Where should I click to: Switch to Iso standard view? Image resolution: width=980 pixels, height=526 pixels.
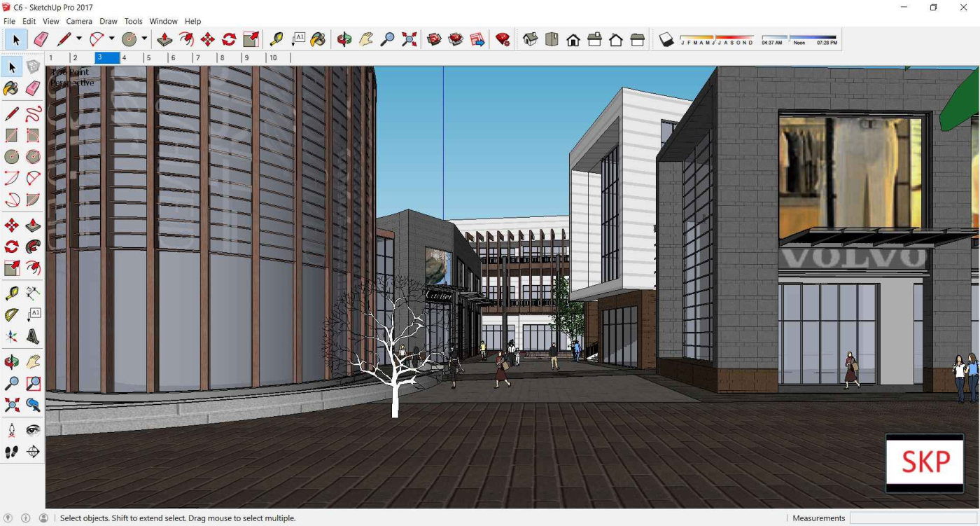click(x=531, y=40)
